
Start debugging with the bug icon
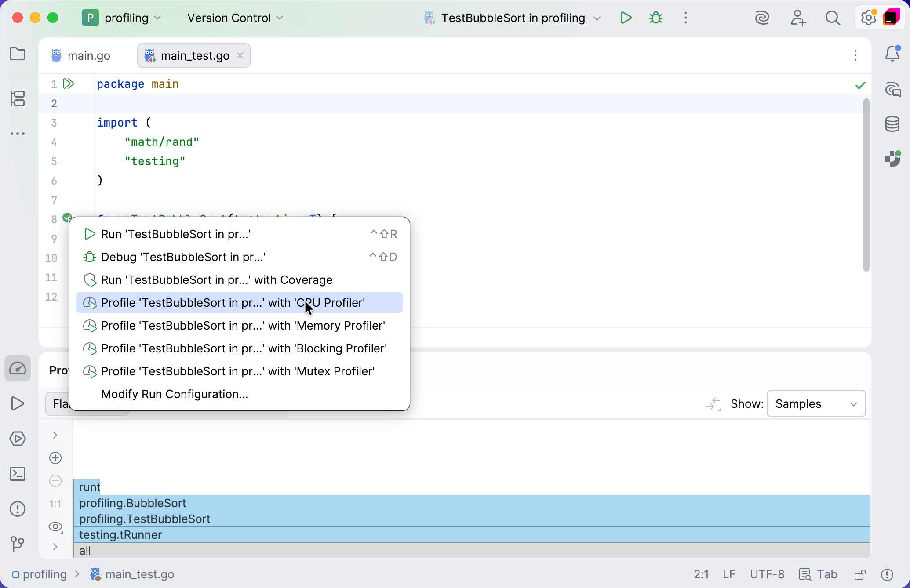[655, 18]
